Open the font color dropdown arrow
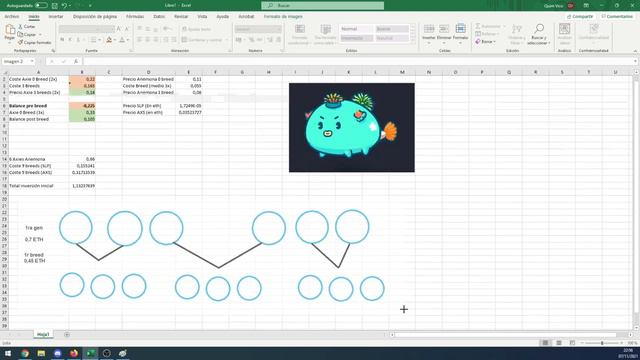The width and height of the screenshot is (640, 360). coord(128,40)
